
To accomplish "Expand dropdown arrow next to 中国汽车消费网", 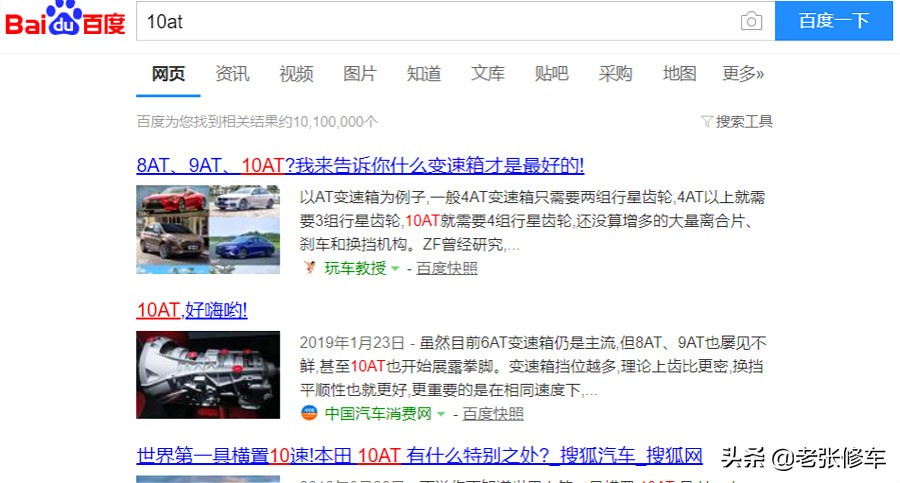I will [441, 414].
